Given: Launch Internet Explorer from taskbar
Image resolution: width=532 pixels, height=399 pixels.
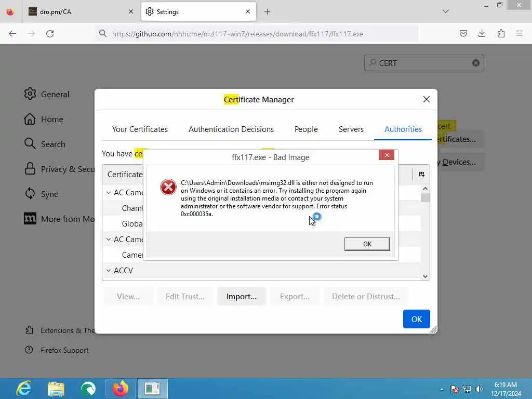Looking at the screenshot, I should click(x=24, y=389).
